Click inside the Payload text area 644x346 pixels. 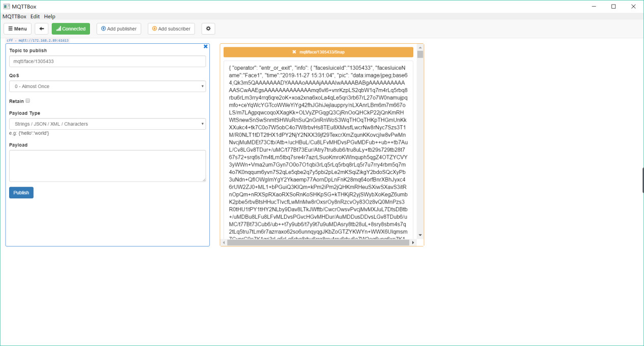click(107, 165)
